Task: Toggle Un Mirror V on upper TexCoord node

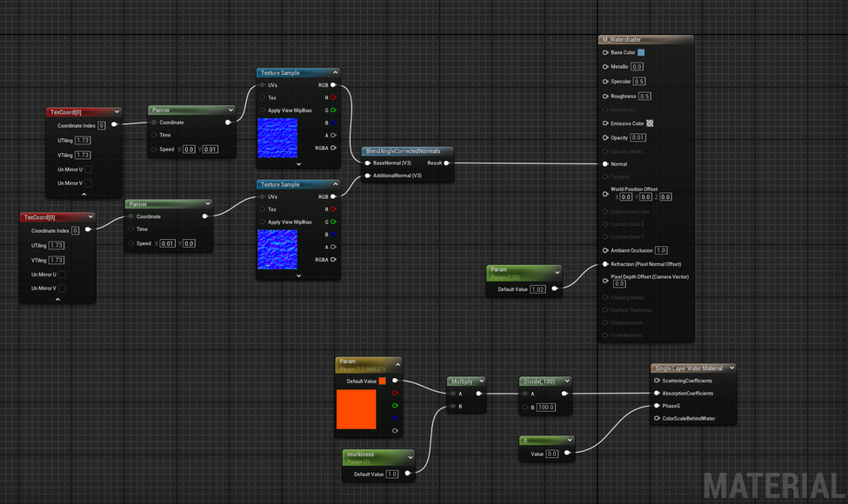Action: click(x=88, y=183)
